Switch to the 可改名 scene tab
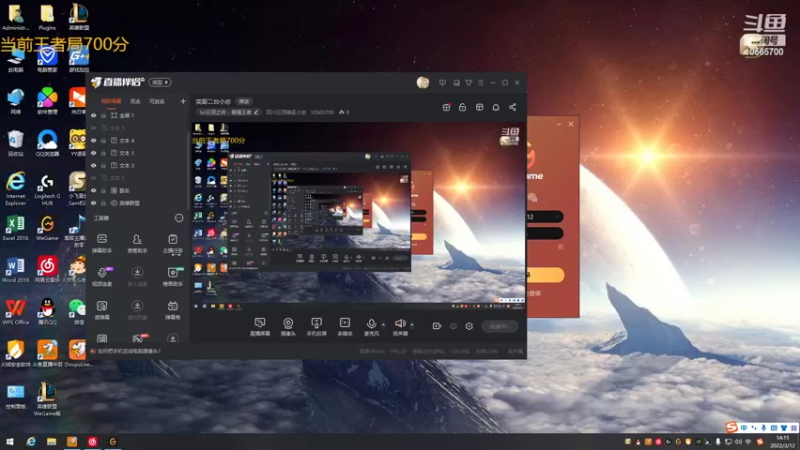 click(157, 102)
